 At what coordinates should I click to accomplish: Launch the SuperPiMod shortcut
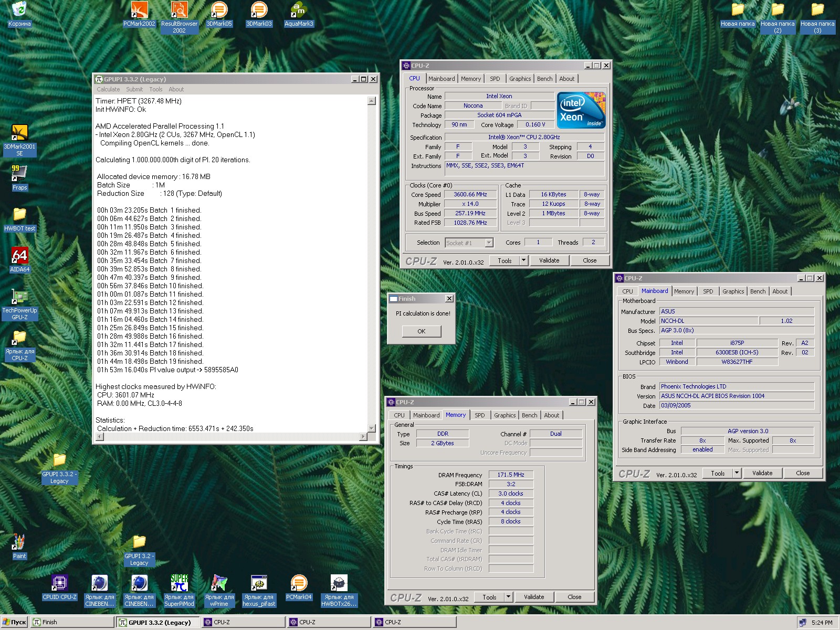tap(179, 590)
